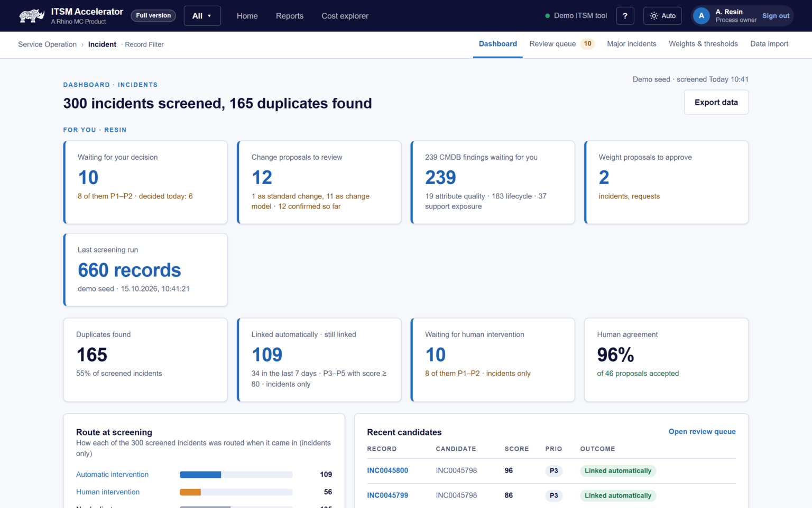
Task: Open the Waiting for human intervention card
Action: click(493, 360)
